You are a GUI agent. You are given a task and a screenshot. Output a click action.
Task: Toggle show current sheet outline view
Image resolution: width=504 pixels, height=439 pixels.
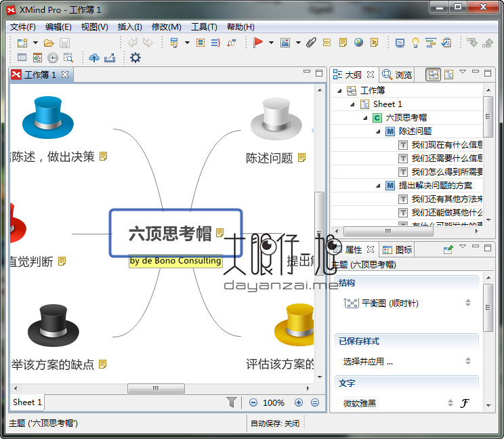click(448, 75)
